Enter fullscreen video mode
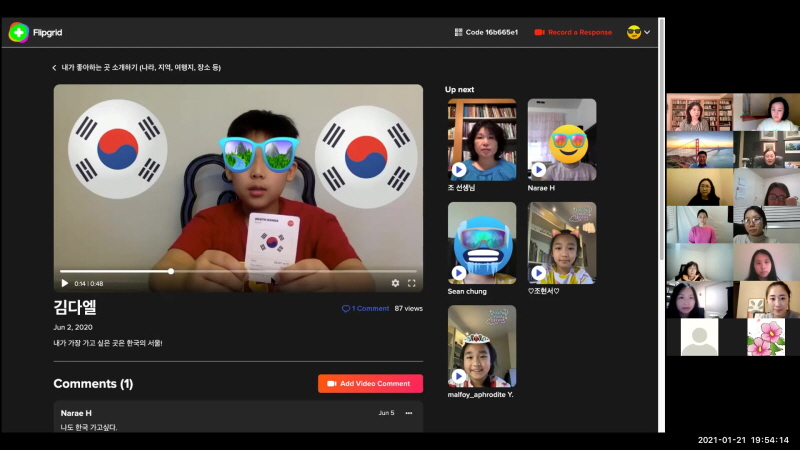Screen dimensions: 800x450 click(411, 283)
